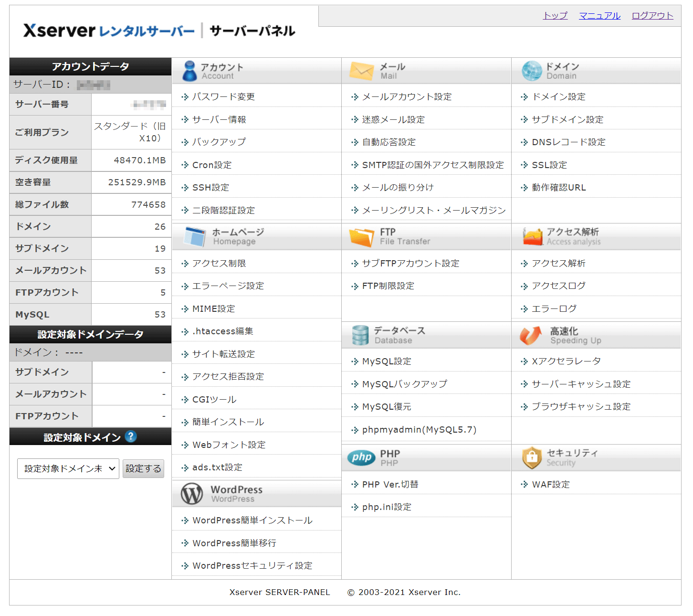The image size is (693, 616).
Task: Open SSH設定
Action: click(210, 187)
